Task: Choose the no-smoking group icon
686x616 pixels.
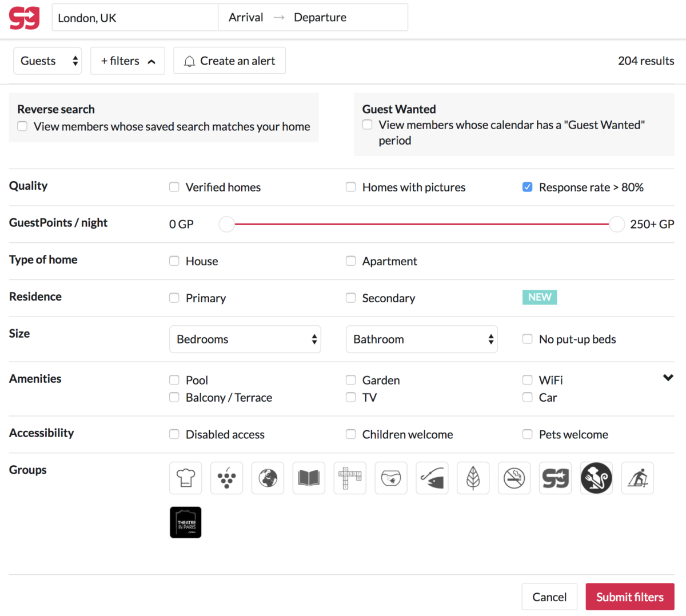Action: click(514, 478)
